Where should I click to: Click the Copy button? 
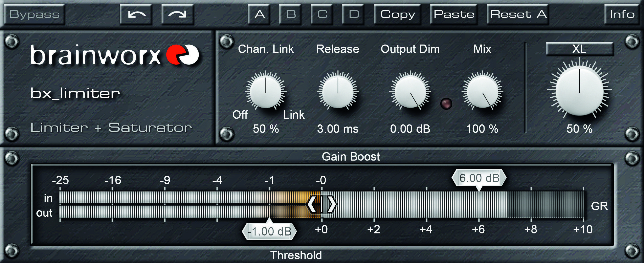point(397,14)
